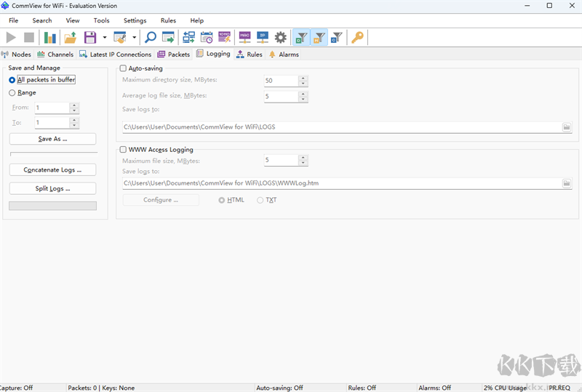Click the thin progress bar under Save As
The width and height of the screenshot is (582, 392).
(x=54, y=153)
